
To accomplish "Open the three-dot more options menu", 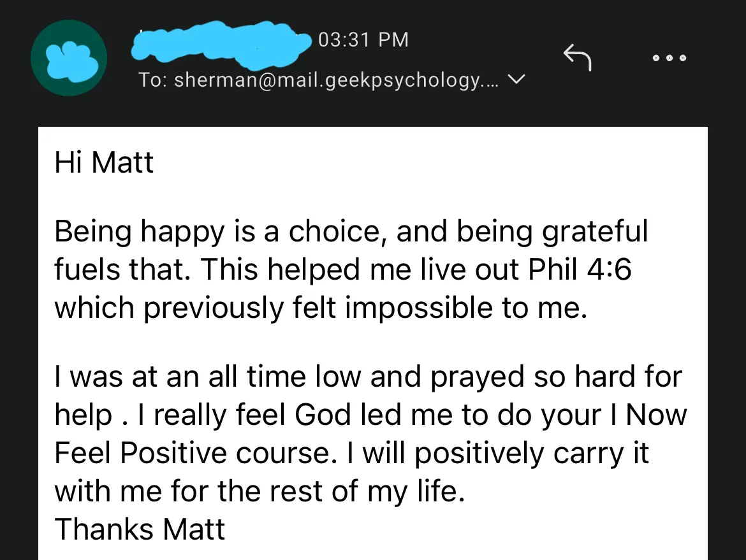I will (669, 58).
